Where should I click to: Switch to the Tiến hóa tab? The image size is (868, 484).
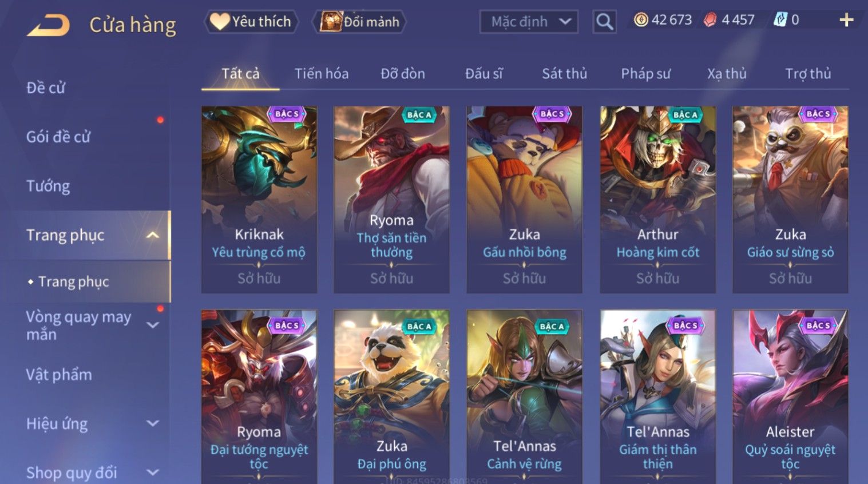pos(322,74)
